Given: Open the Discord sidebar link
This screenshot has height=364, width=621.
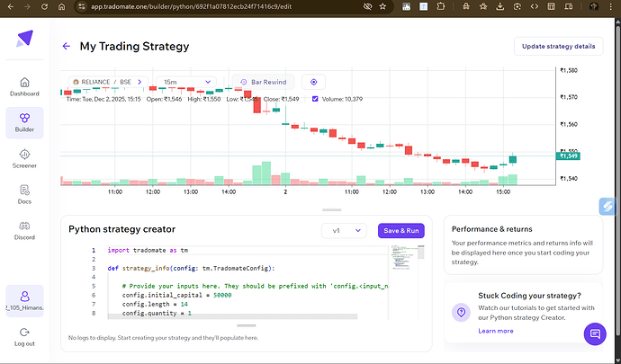Looking at the screenshot, I should tap(24, 230).
